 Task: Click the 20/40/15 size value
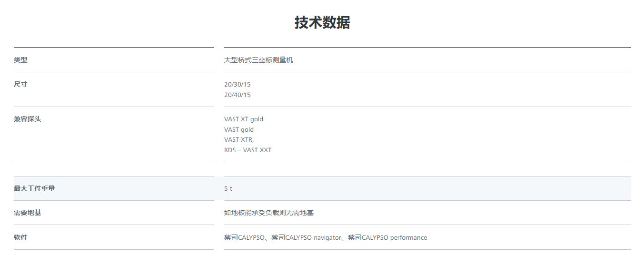(x=237, y=95)
